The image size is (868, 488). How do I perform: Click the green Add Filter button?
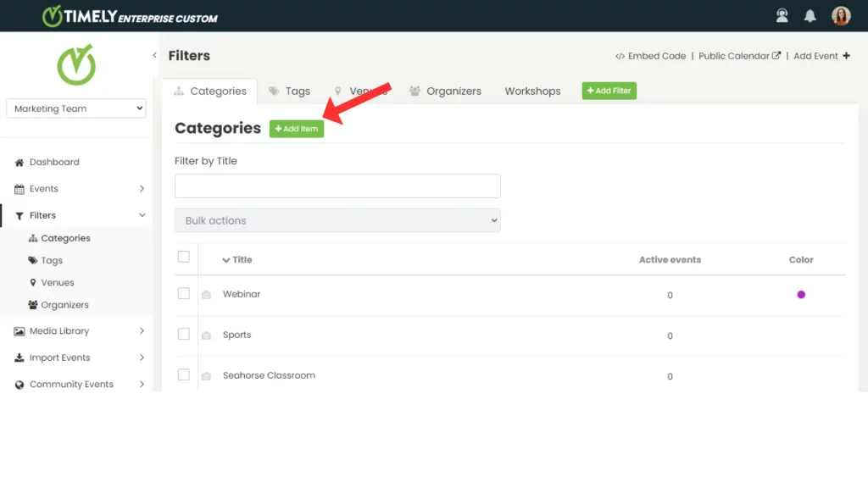(x=609, y=91)
